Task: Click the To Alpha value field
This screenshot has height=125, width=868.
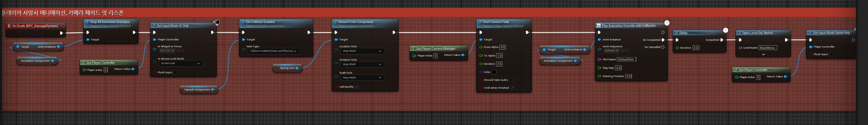Action: tap(499, 56)
